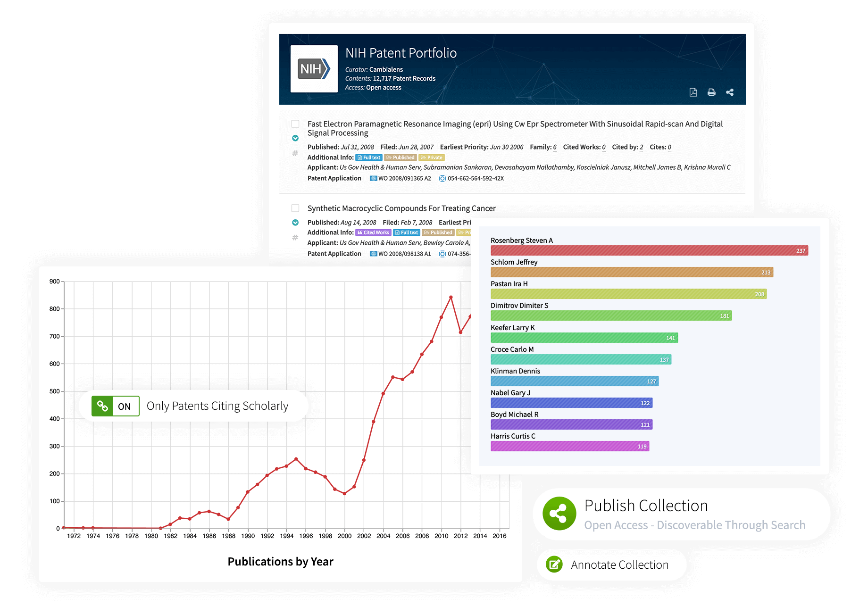Image resolution: width=868 pixels, height=606 pixels.
Task: Click the print icon in the header
Action: coord(711,92)
